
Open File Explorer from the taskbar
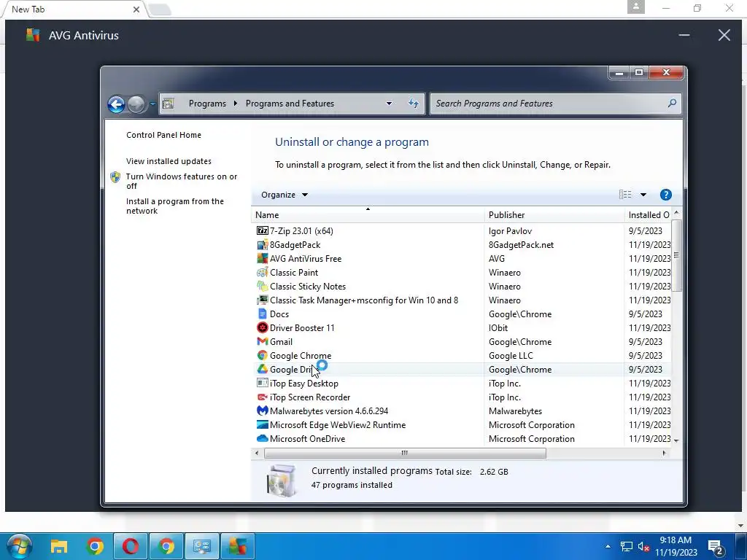59,546
